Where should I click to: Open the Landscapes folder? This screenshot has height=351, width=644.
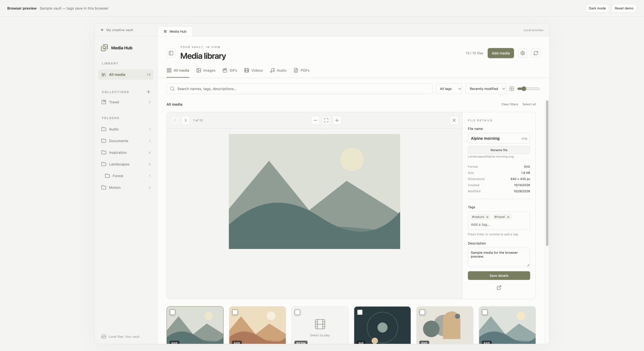pos(126,164)
